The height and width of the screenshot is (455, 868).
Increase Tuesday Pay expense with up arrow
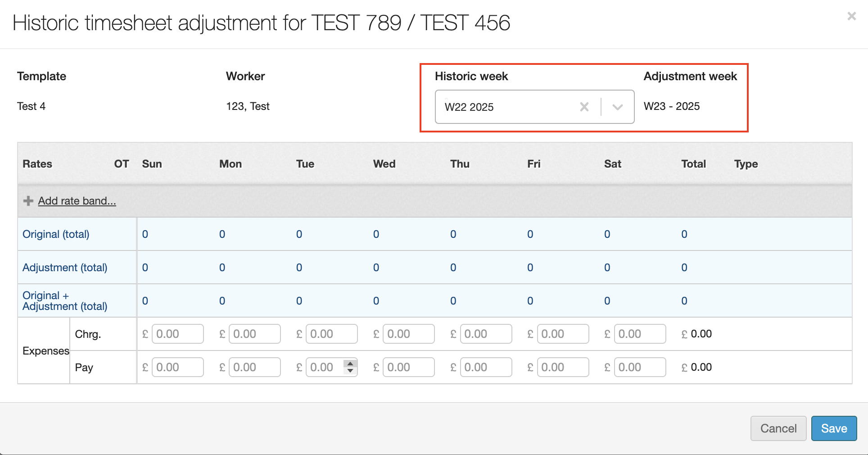[x=350, y=364]
